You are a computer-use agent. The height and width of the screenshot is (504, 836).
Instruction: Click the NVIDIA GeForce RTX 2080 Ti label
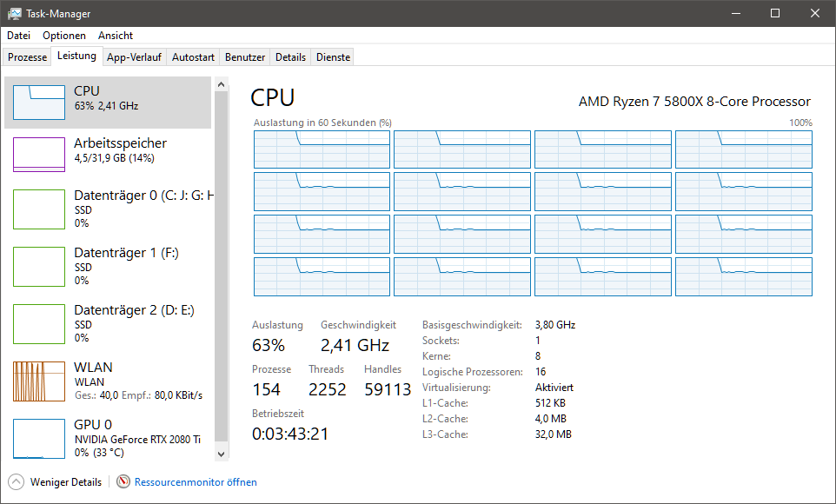tap(137, 440)
